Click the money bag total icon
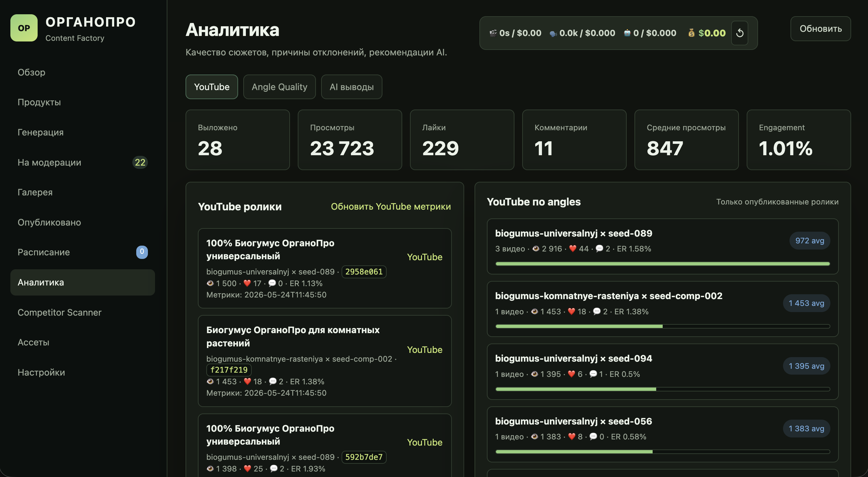This screenshot has height=477, width=868. coord(691,33)
